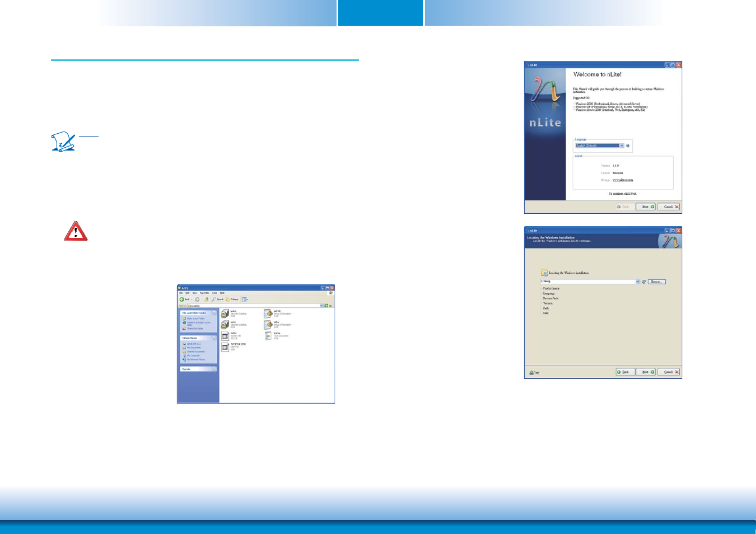Click Share this folder task

[193, 329]
